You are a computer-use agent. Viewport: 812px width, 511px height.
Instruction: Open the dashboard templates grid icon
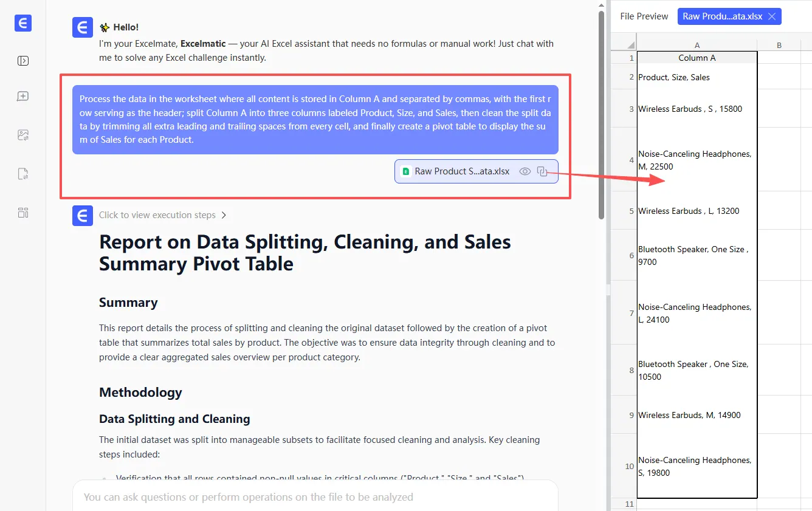point(23,213)
